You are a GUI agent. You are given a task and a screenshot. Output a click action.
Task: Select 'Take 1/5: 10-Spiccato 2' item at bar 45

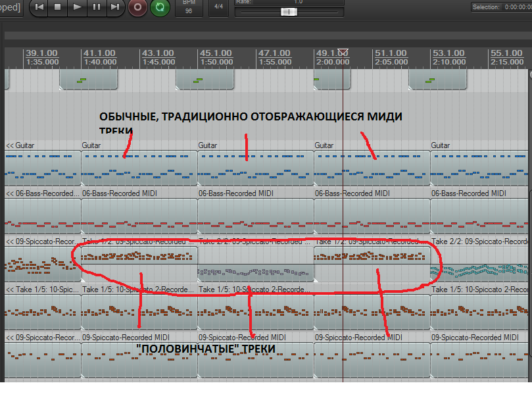tap(256, 312)
